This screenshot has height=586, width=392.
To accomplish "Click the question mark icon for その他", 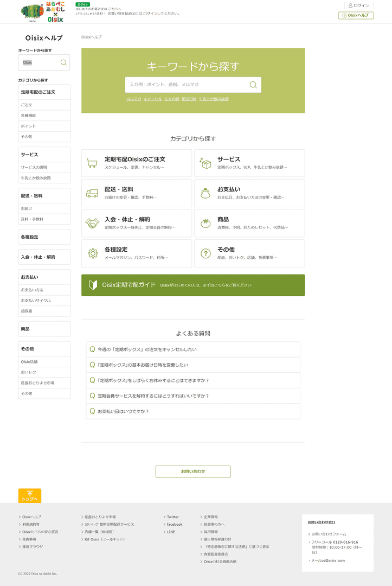I will [x=205, y=253].
